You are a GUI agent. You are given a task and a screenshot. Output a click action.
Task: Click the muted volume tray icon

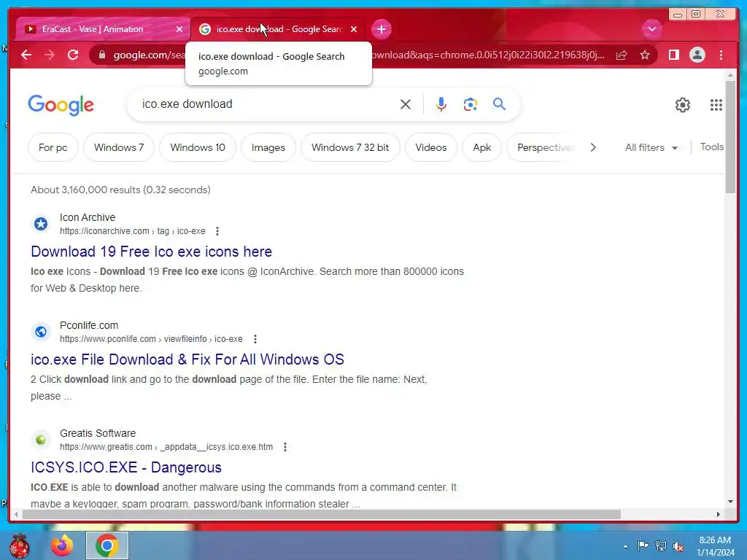tap(678, 546)
